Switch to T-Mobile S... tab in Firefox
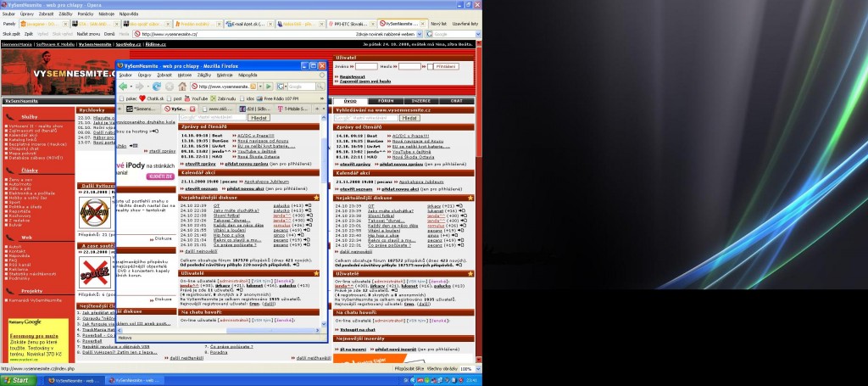The height and width of the screenshot is (386, 868). coord(292,109)
